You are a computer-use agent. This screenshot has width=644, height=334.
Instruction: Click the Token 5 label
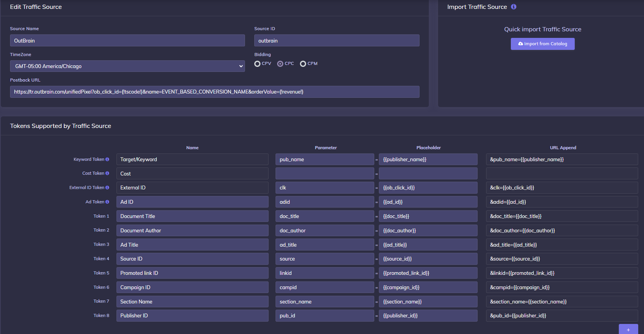tap(101, 273)
